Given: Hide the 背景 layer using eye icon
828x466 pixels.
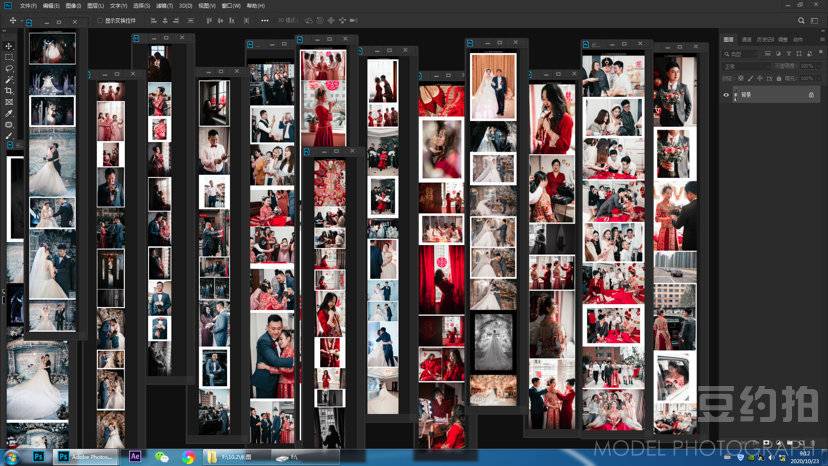Looking at the screenshot, I should pyautogui.click(x=726, y=95).
